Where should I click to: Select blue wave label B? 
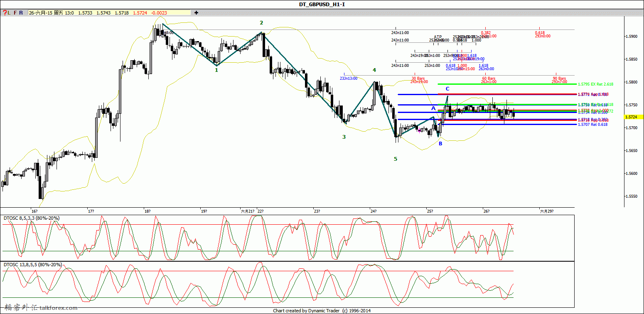[440, 144]
